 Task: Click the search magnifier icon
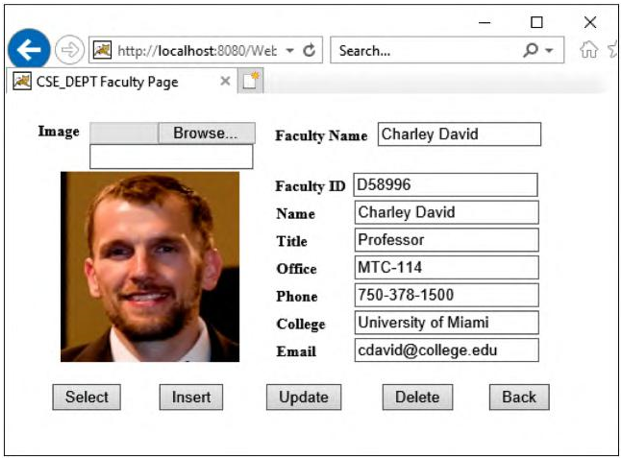point(531,50)
